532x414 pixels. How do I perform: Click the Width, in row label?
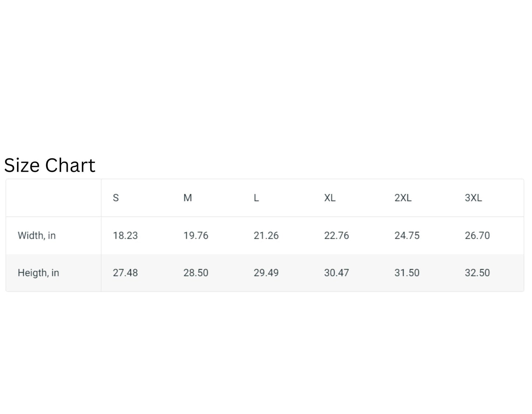tap(37, 236)
